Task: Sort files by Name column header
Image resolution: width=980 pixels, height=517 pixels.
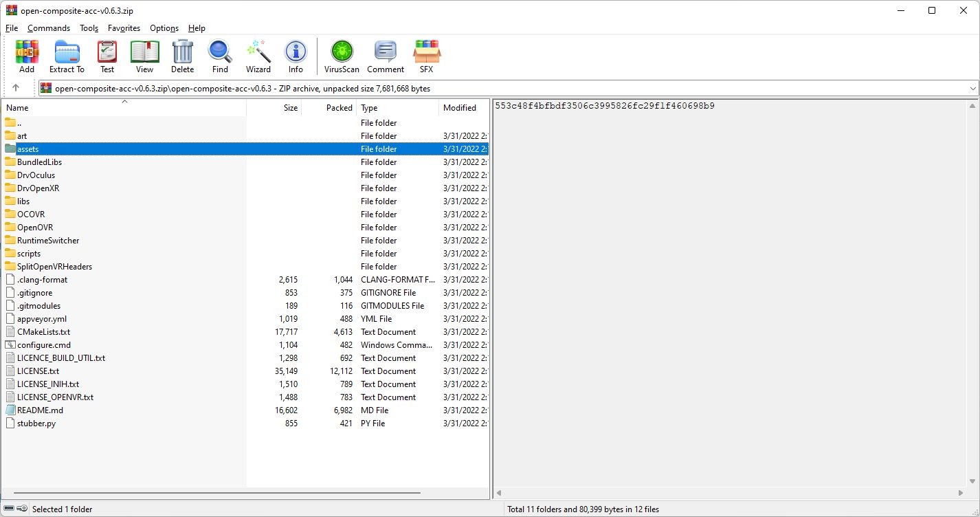Action: (x=124, y=108)
